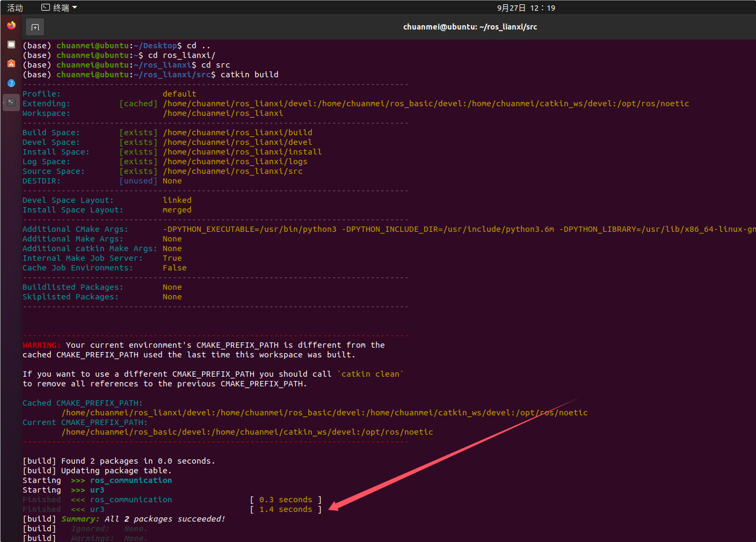756x542 pixels.
Task: Expand the 活动 overview
Action: (x=14, y=8)
